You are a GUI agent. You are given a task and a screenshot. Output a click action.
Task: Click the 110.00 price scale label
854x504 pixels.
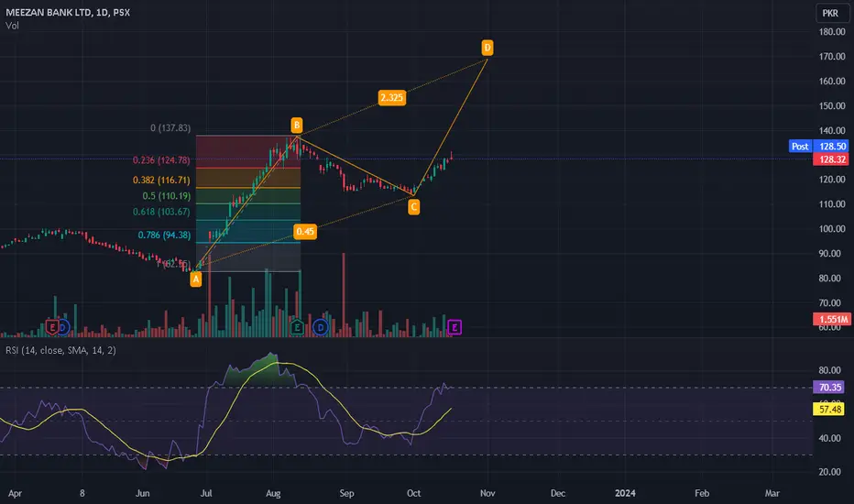(x=832, y=204)
